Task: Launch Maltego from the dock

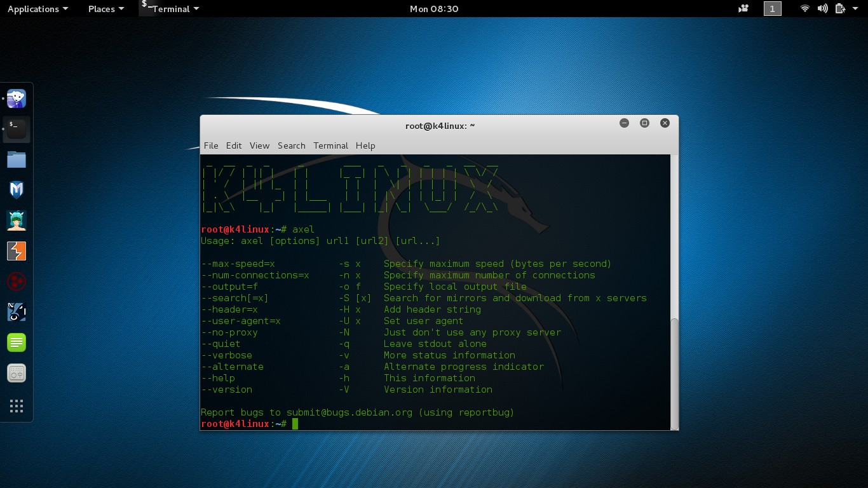Action: 17,281
